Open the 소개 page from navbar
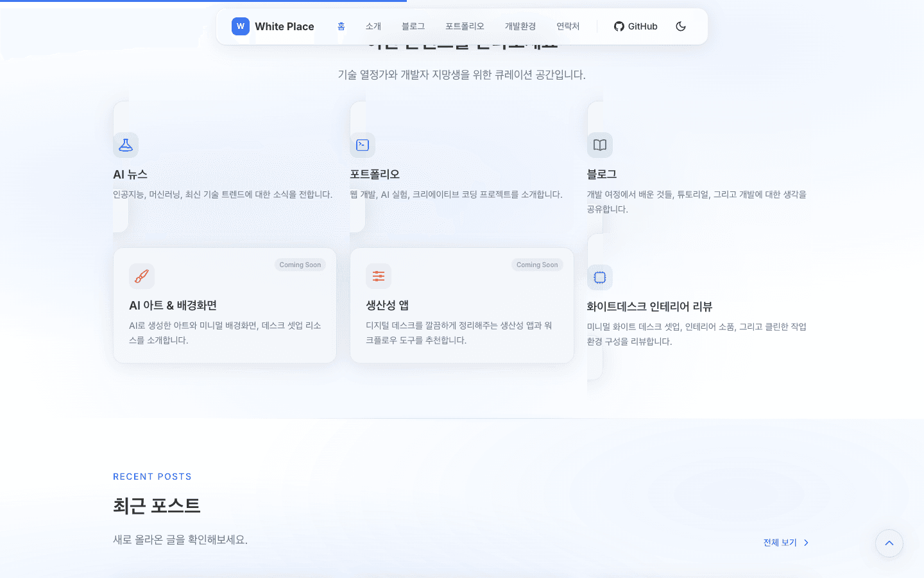924x578 pixels. 373,26
